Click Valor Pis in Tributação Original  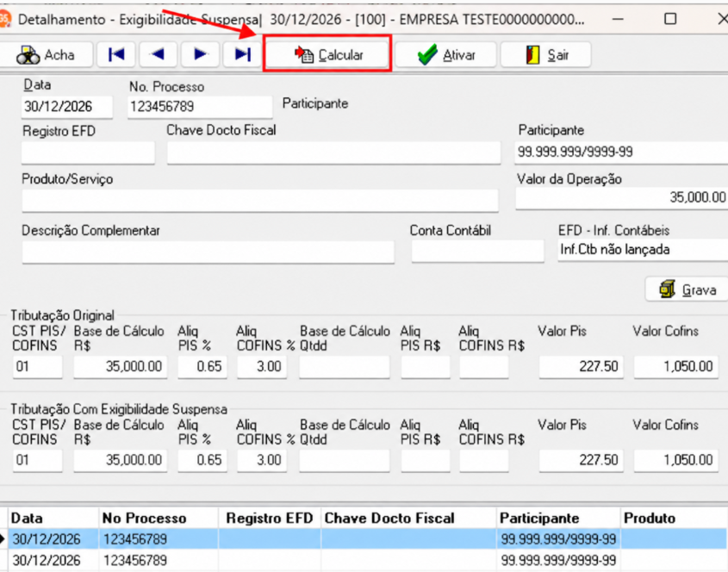(x=582, y=367)
